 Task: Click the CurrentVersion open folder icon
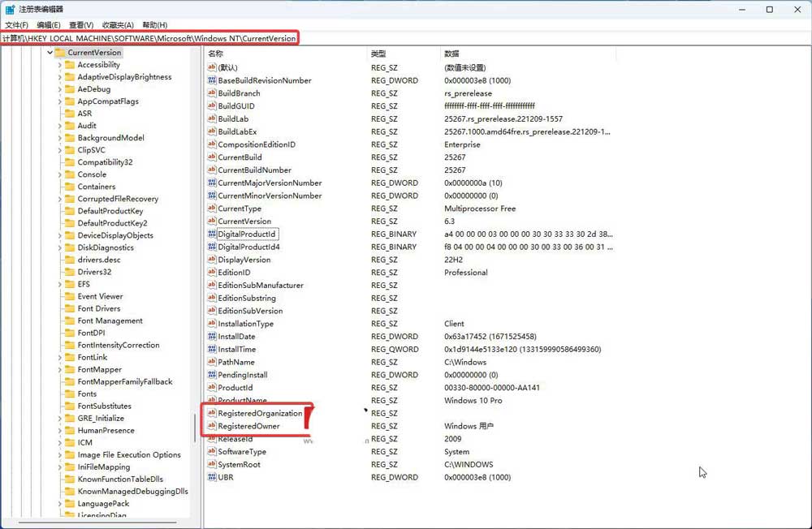60,53
